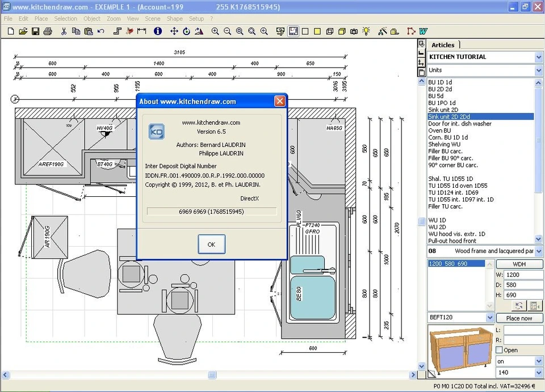Click the Place now button
The image size is (545, 392).
(519, 318)
